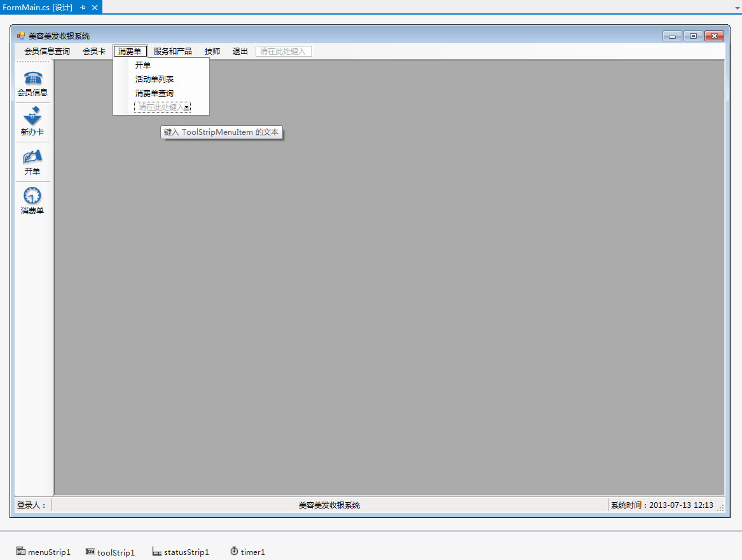This screenshot has width=742, height=560.
Task: Select the menuStrip1 component in tray
Action: [43, 552]
